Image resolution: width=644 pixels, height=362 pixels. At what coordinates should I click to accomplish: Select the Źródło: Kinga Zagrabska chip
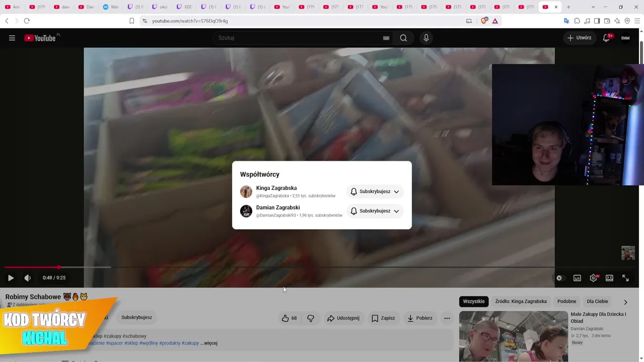[x=521, y=302]
